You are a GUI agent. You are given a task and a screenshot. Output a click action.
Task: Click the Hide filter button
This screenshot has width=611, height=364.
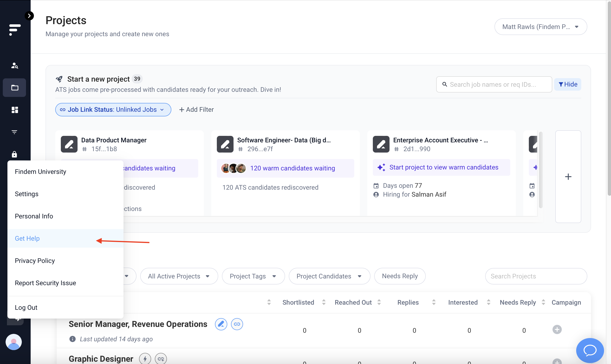coord(568,84)
